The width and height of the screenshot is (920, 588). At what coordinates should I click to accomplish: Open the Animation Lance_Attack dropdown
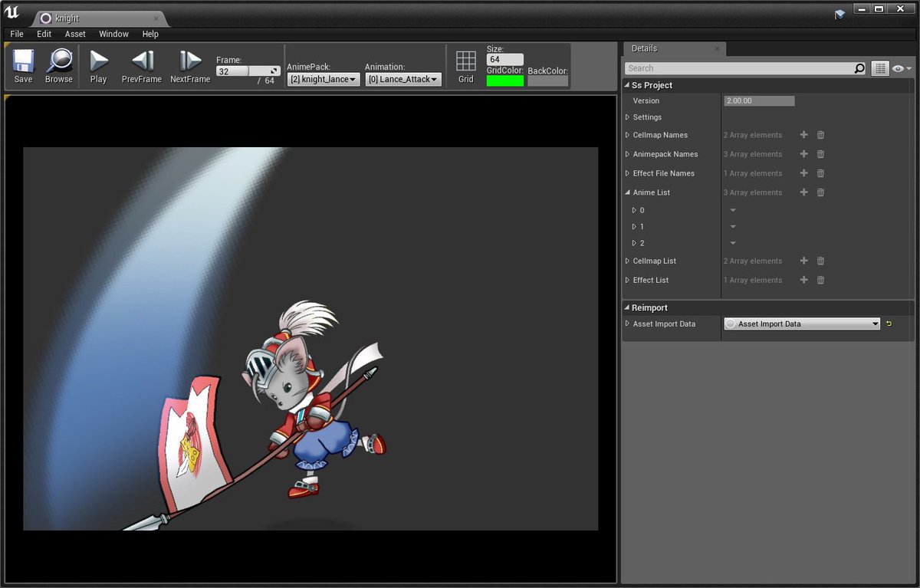pyautogui.click(x=403, y=79)
